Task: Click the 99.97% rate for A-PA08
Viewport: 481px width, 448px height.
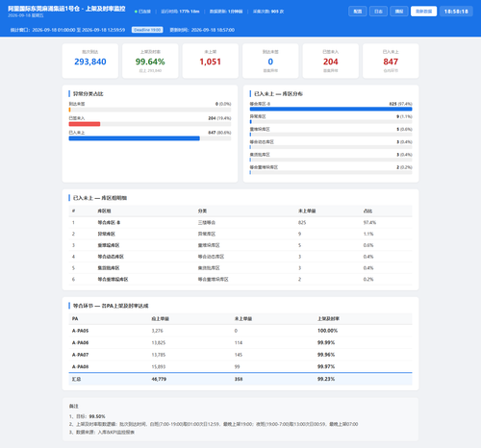Action: tap(326, 366)
